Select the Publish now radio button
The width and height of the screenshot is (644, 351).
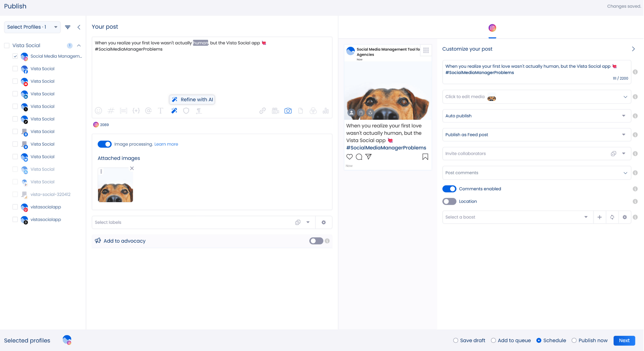tap(574, 340)
